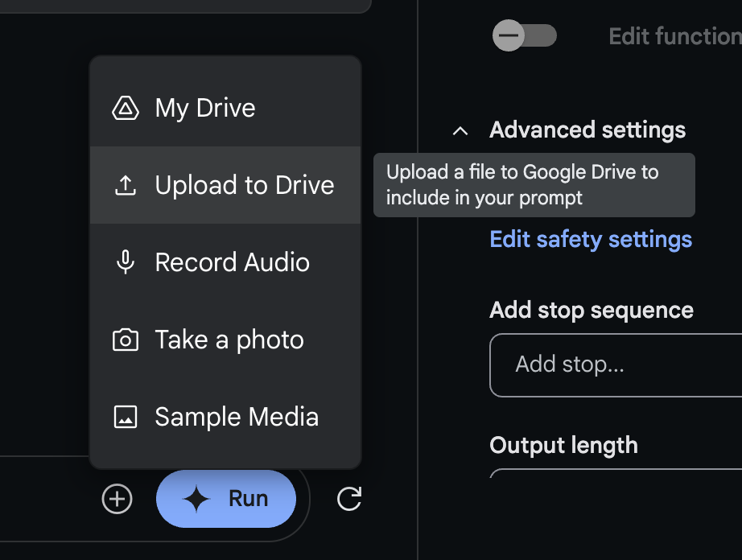Select Record Audio menu entry
742x560 pixels.
click(225, 262)
